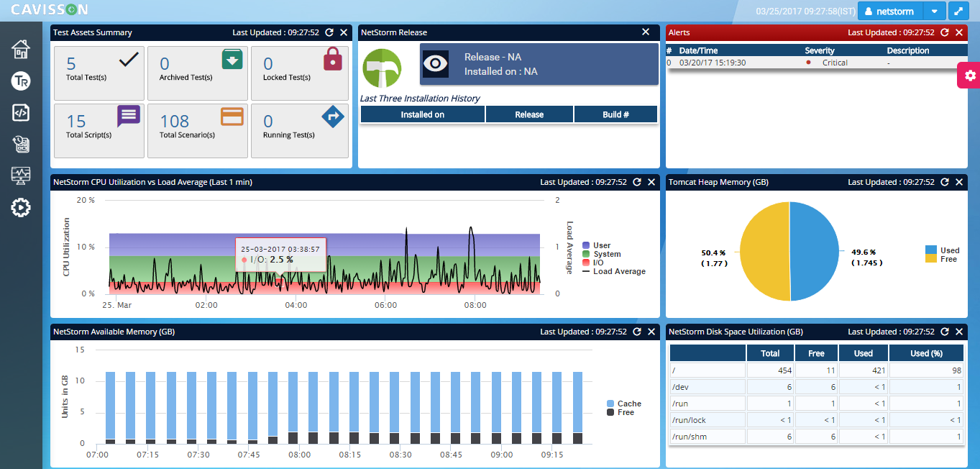Viewport: 980px width, 469px height.
Task: Click the Date/Time header in Alerts
Action: 698,51
